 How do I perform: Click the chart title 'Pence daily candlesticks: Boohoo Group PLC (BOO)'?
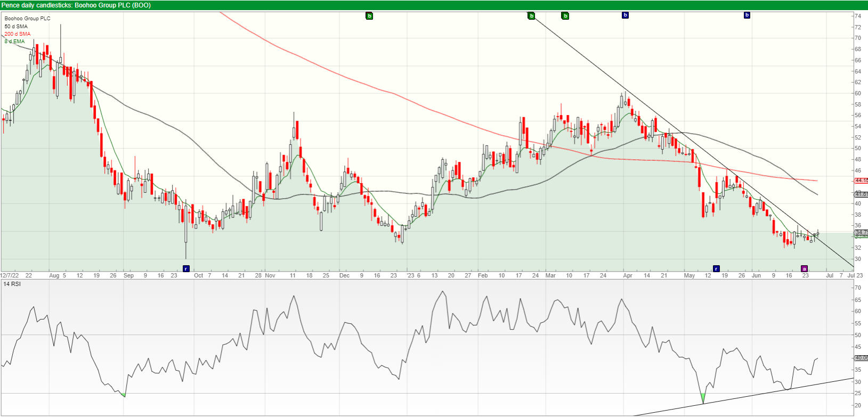pos(76,5)
